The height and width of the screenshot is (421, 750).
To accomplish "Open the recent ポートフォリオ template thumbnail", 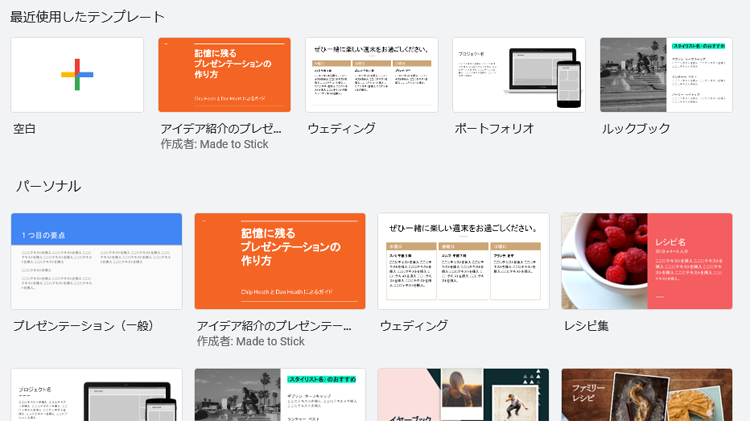I will pyautogui.click(x=519, y=75).
